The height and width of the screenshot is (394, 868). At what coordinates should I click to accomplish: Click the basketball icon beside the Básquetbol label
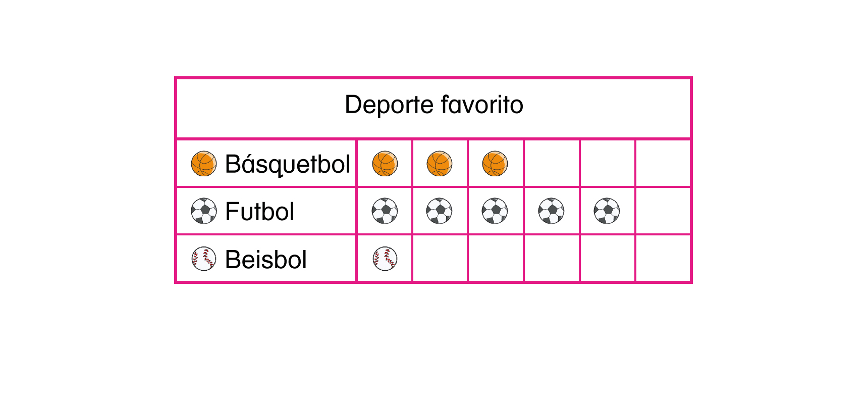point(204,164)
